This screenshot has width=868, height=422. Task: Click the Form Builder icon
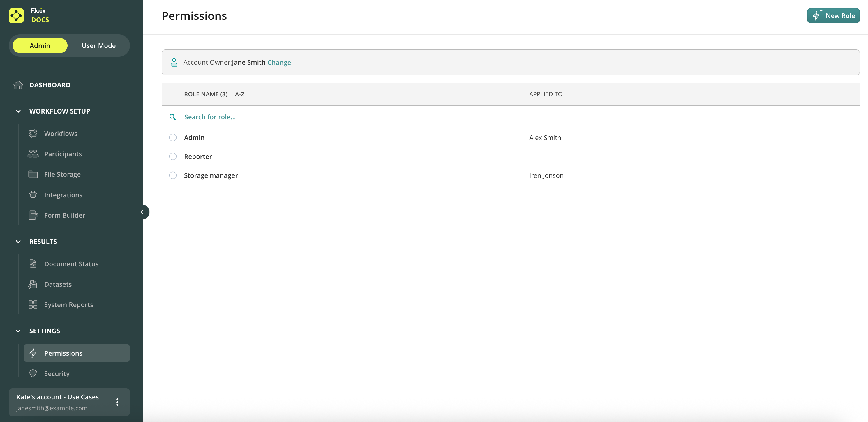33,215
